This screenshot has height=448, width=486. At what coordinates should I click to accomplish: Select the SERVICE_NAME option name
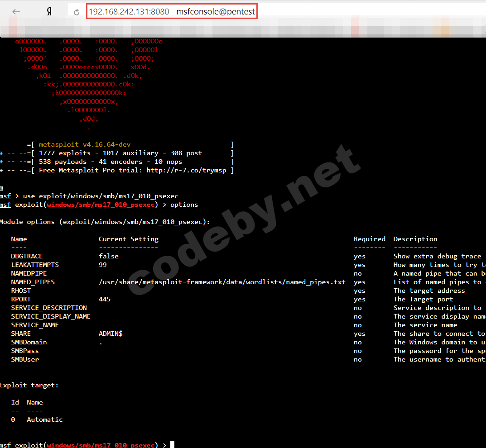point(35,325)
